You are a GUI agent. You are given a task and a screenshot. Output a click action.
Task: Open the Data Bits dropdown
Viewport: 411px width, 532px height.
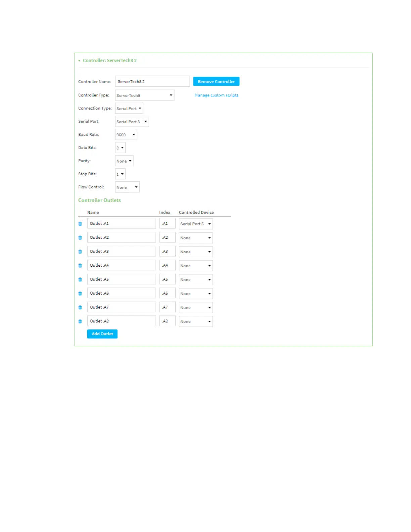point(120,147)
